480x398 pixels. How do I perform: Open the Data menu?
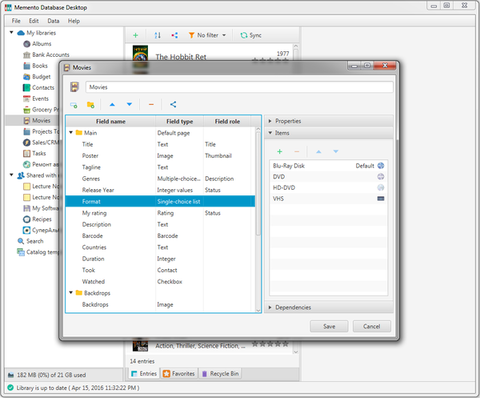pos(53,21)
